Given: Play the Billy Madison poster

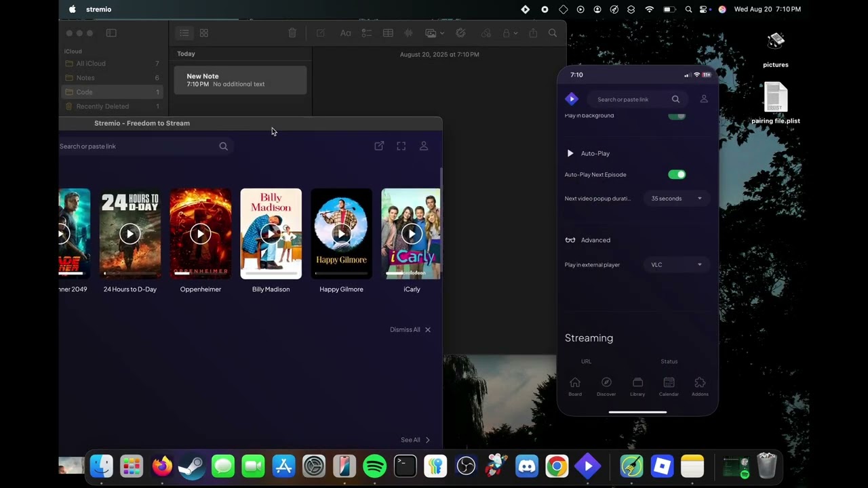Looking at the screenshot, I should (x=271, y=234).
